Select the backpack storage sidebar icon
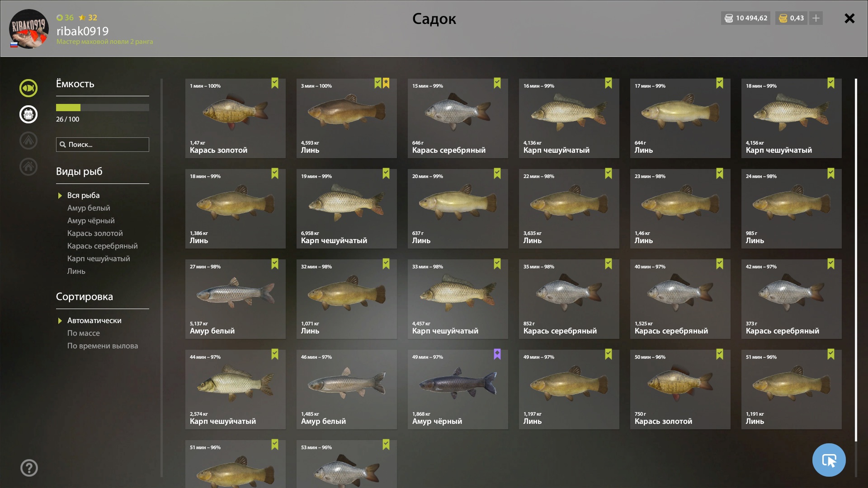This screenshot has width=868, height=488. (28, 114)
